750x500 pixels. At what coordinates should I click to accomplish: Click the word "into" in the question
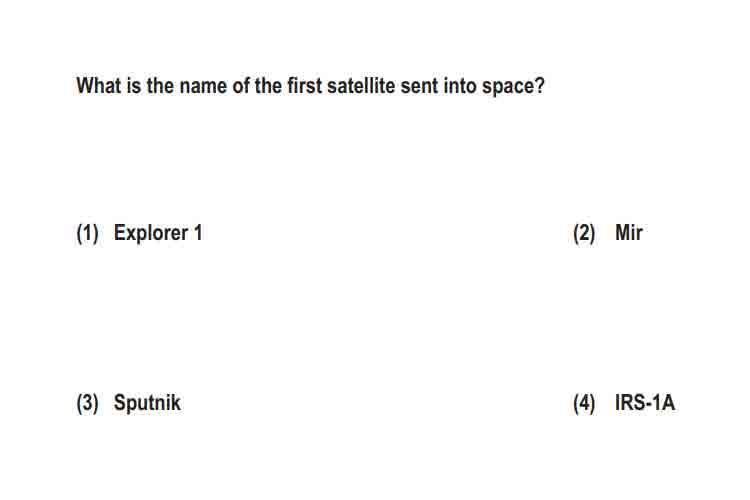pos(460,86)
